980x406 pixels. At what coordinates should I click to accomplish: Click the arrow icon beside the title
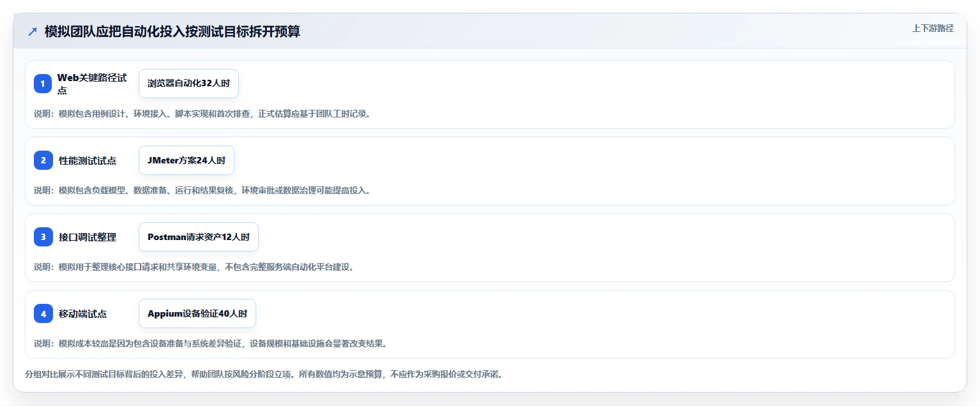[x=33, y=31]
